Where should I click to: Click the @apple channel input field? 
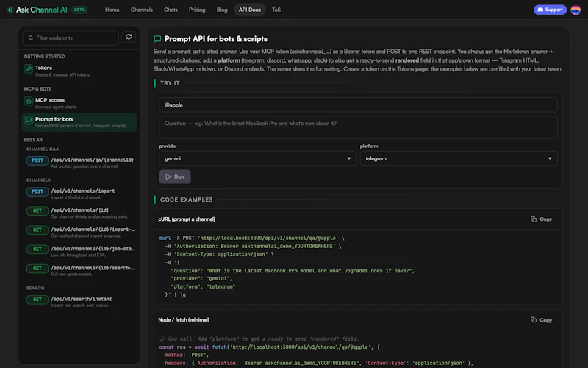tap(358, 105)
